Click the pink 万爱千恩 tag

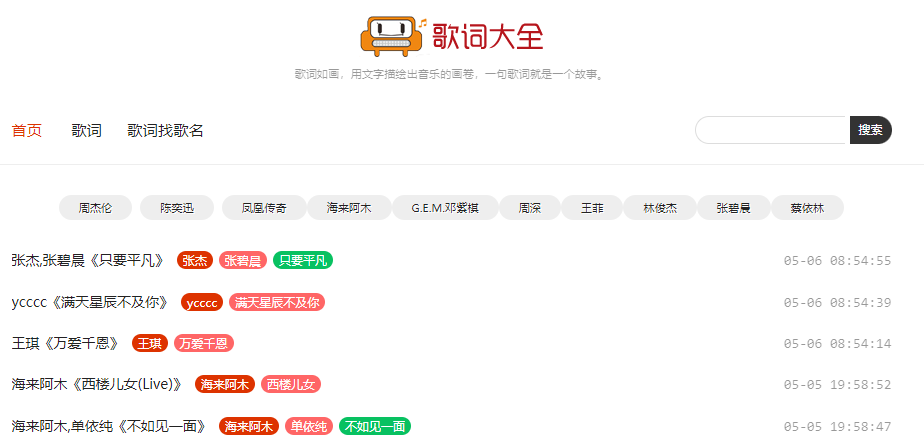(204, 343)
